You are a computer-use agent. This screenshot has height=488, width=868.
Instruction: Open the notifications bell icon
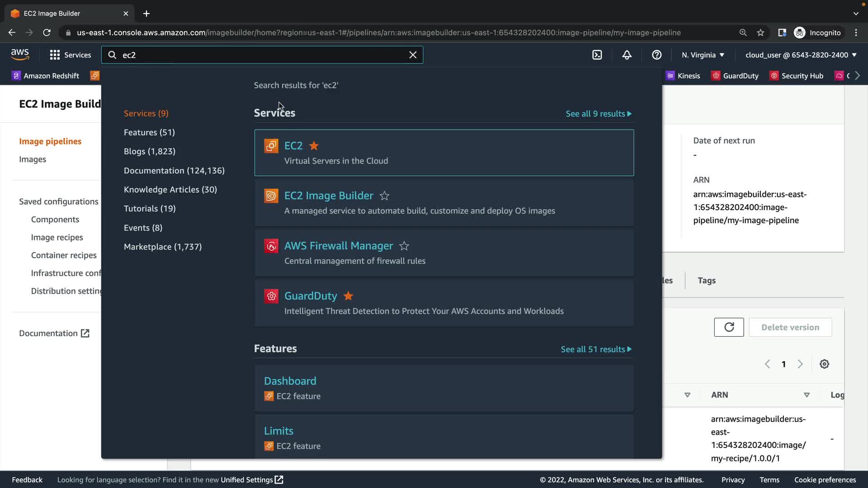point(627,55)
